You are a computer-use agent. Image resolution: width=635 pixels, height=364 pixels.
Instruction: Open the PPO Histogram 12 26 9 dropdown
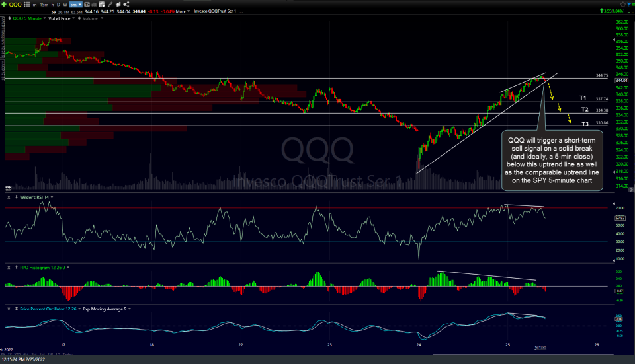pyautogui.click(x=68, y=268)
